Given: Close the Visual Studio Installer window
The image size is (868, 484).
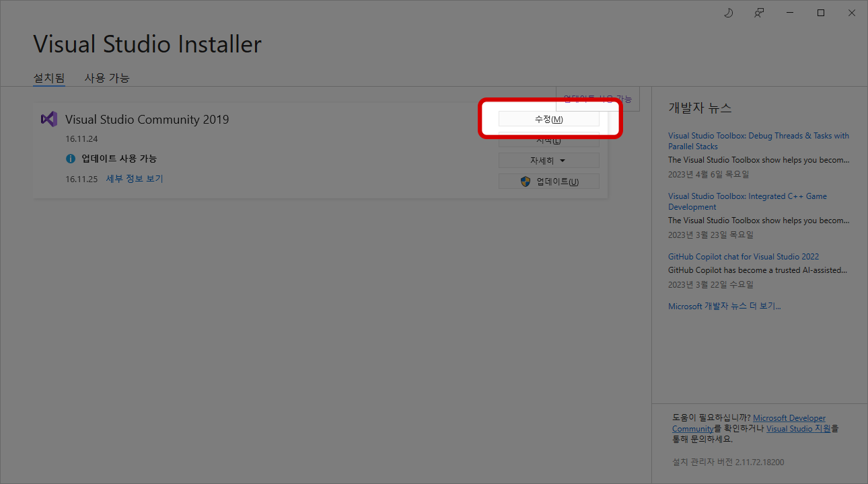Looking at the screenshot, I should (x=852, y=13).
